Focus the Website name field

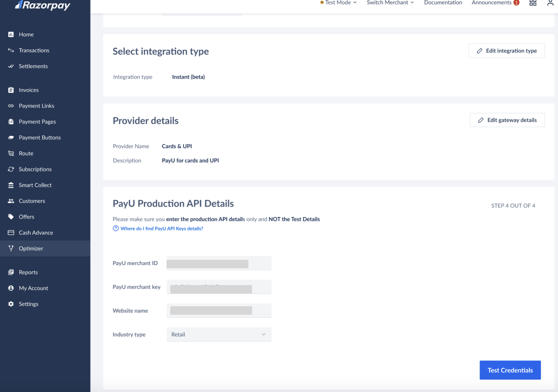point(219,311)
